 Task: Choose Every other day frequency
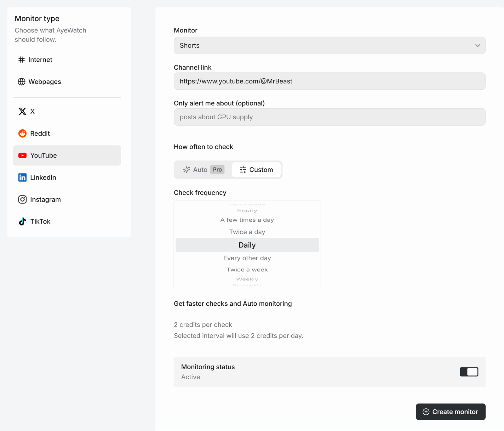point(247,258)
